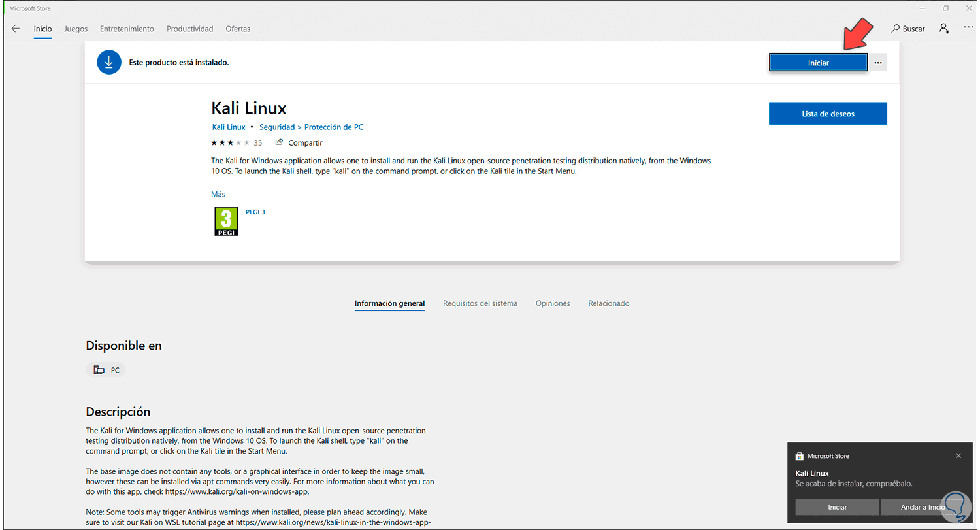Viewport: 980px width, 530px height.
Task: Click the PEGI 3 rating badge
Action: [226, 222]
